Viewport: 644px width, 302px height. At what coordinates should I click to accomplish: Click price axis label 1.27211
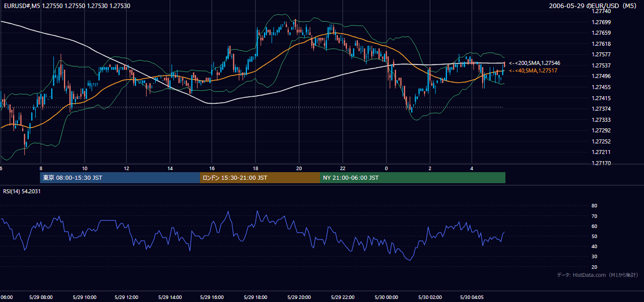[x=601, y=152]
